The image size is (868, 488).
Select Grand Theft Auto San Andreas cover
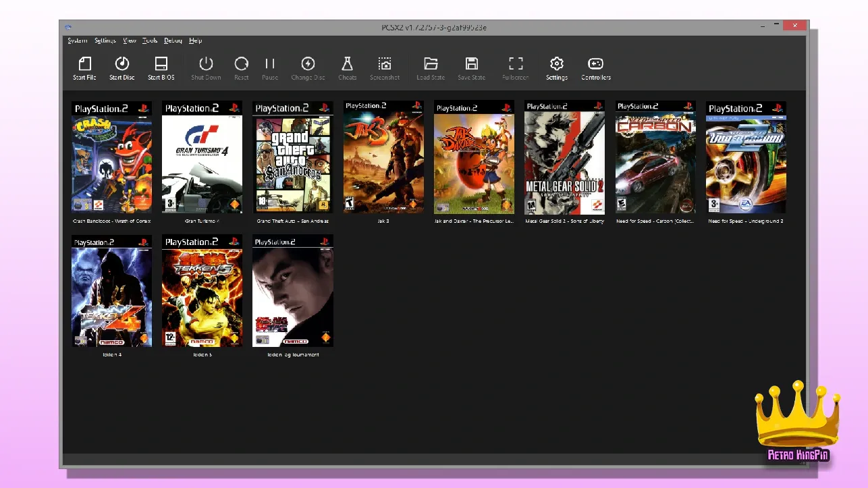pos(293,157)
